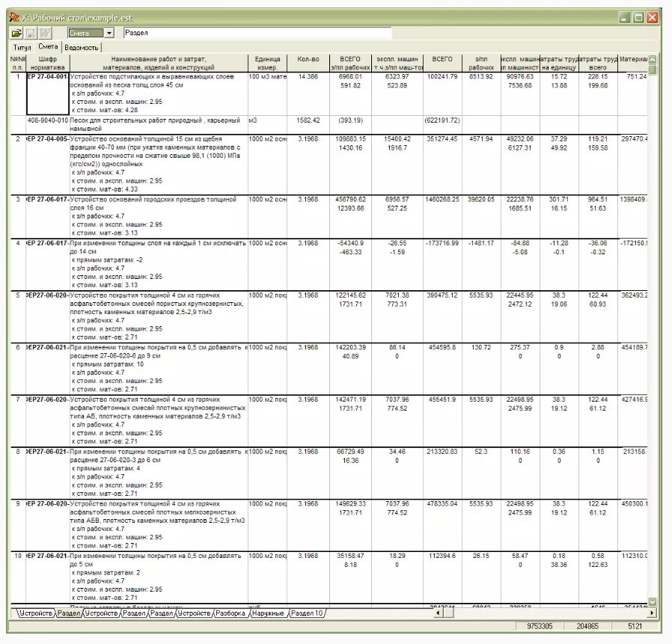Click the Единица измер. column header

tap(267, 63)
